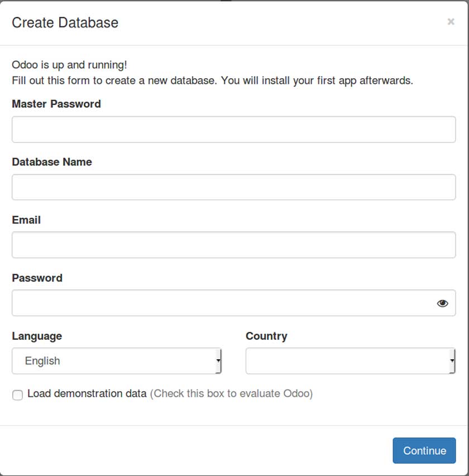Click the 'Load demonstration data' label text

click(87, 393)
